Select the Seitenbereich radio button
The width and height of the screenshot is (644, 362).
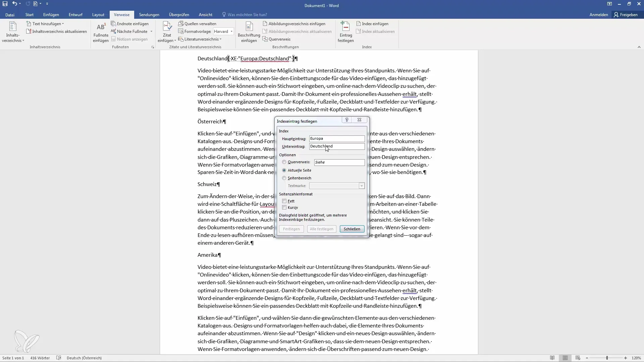(x=284, y=178)
